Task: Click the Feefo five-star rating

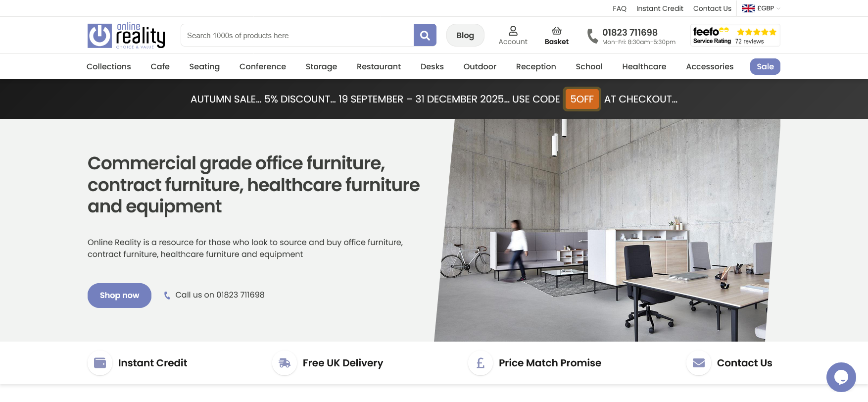Action: click(x=756, y=32)
